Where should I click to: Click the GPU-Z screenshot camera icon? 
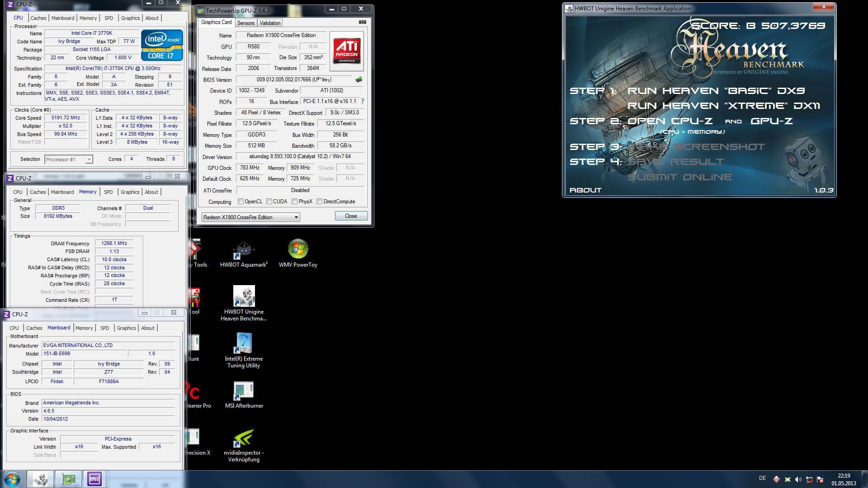click(362, 22)
